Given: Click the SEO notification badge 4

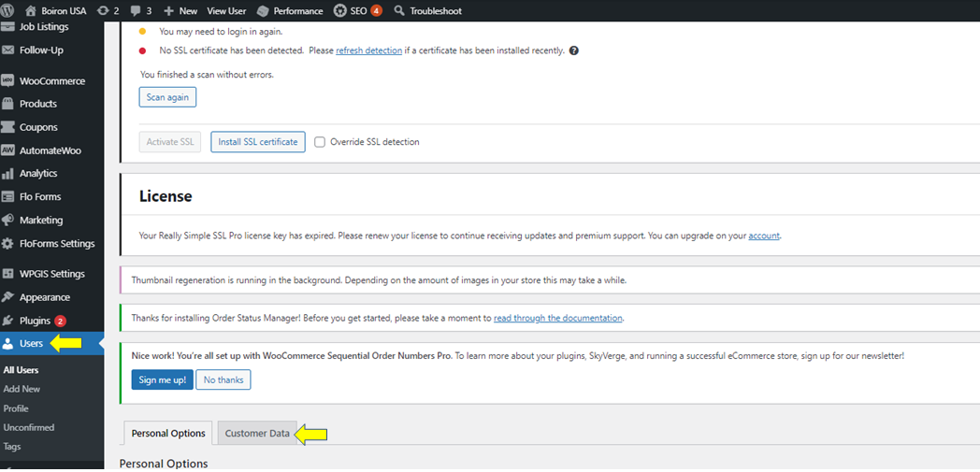Looking at the screenshot, I should click(x=376, y=10).
